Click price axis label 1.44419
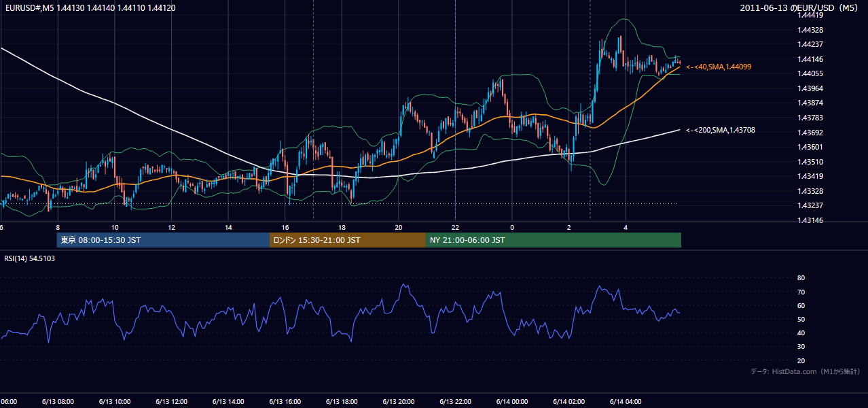The image size is (868, 408). coord(810,16)
